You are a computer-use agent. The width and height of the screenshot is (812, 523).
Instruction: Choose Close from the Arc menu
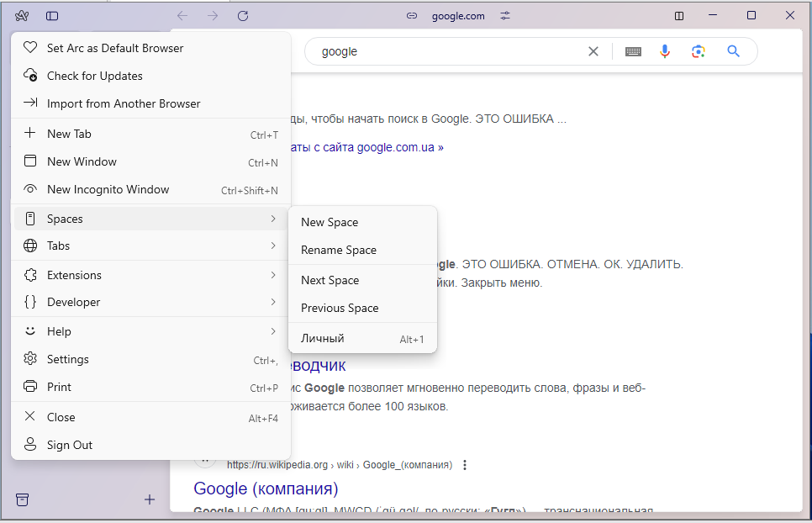(150, 417)
